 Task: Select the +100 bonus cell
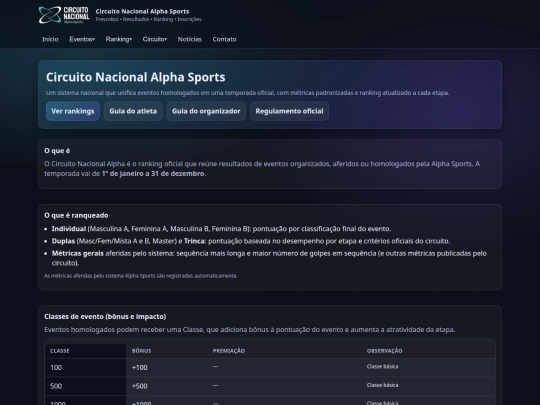167,367
